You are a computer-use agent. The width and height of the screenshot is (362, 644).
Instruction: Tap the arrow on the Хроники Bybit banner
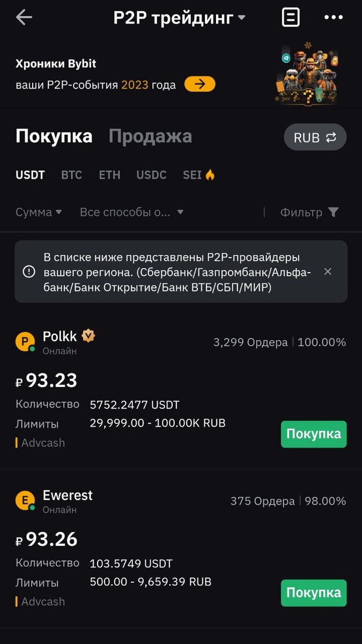tap(199, 84)
